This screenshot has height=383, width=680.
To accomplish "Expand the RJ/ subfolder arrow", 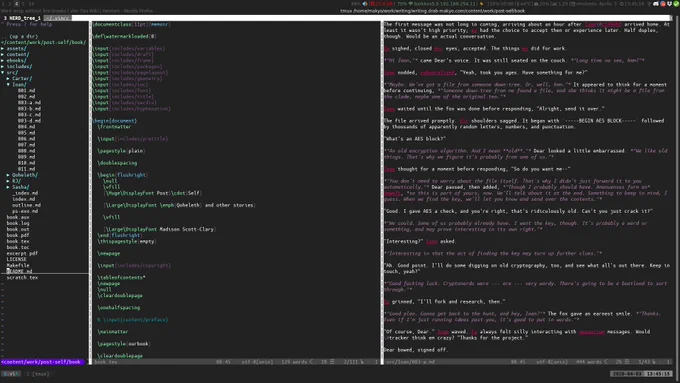I will click(x=8, y=181).
